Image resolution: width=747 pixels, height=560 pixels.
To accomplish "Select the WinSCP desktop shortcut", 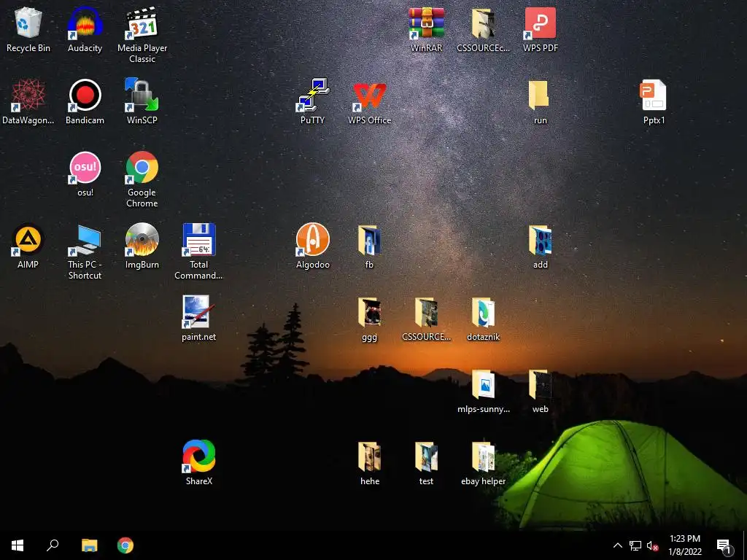I will 142,101.
